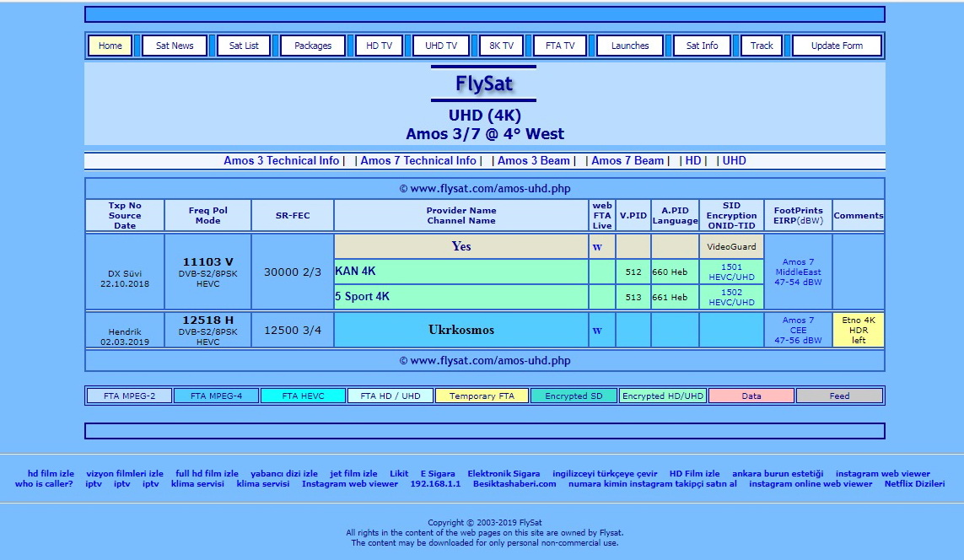Click the Temporary FTA legend swatch
The height and width of the screenshot is (560, 964).
point(482,396)
